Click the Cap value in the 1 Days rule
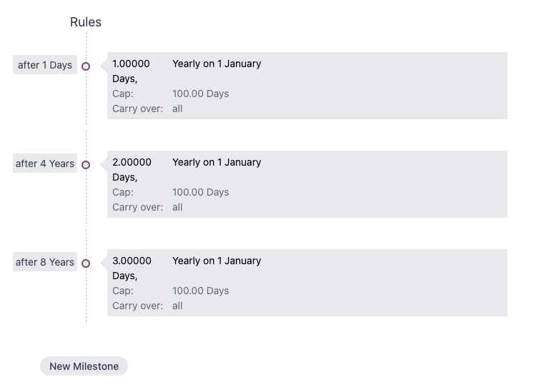Viewport: 539px width, 392px height. (200, 94)
